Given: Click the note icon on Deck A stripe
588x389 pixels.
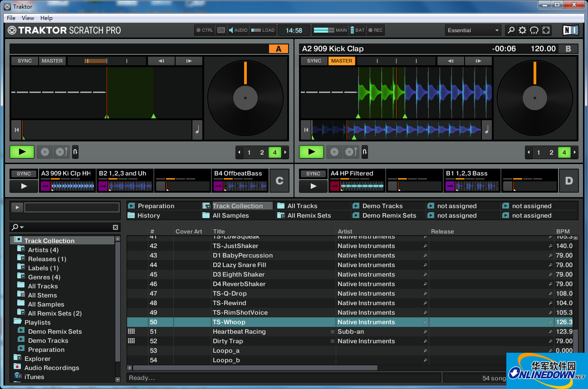Looking at the screenshot, I should tap(197, 130).
